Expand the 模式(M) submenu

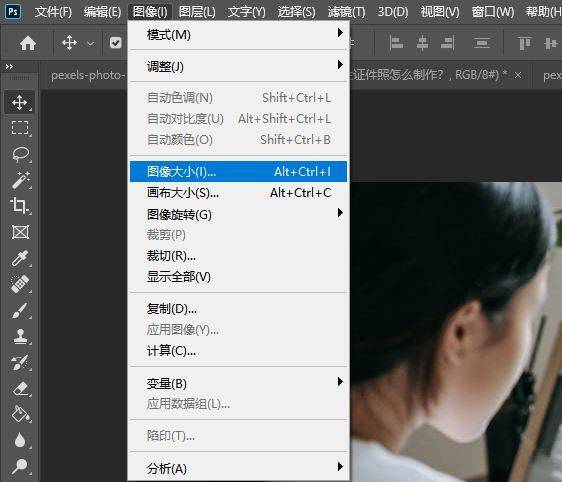click(x=238, y=35)
